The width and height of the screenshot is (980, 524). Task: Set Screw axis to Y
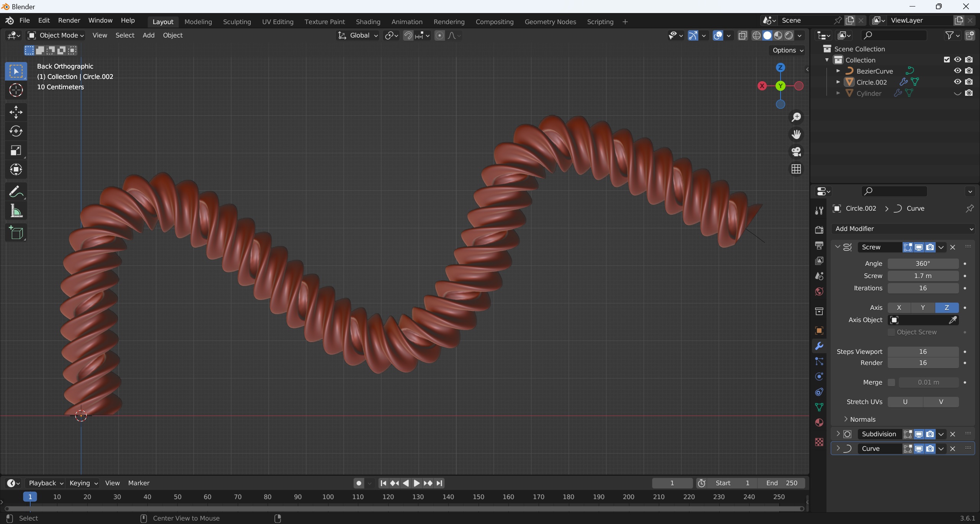923,308
